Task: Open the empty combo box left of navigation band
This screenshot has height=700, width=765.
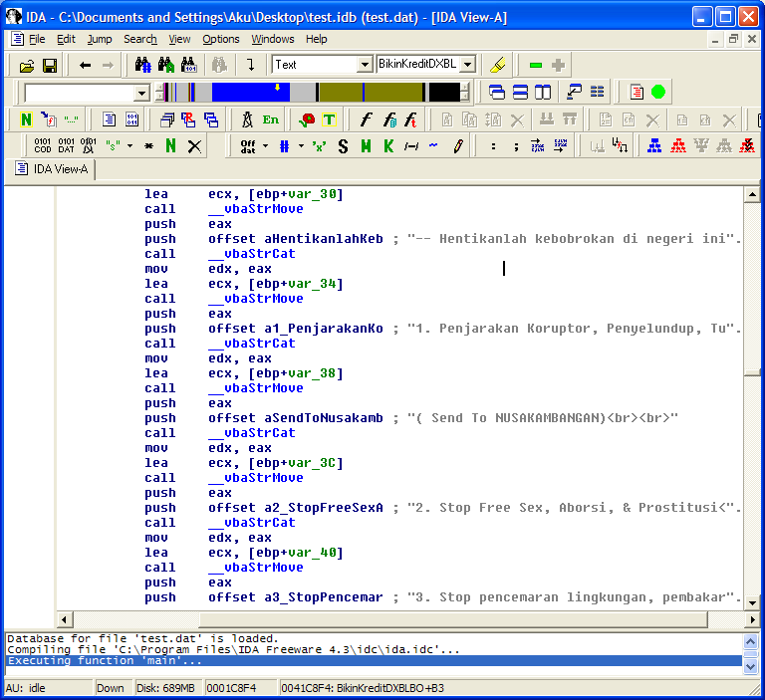Action: [142, 93]
